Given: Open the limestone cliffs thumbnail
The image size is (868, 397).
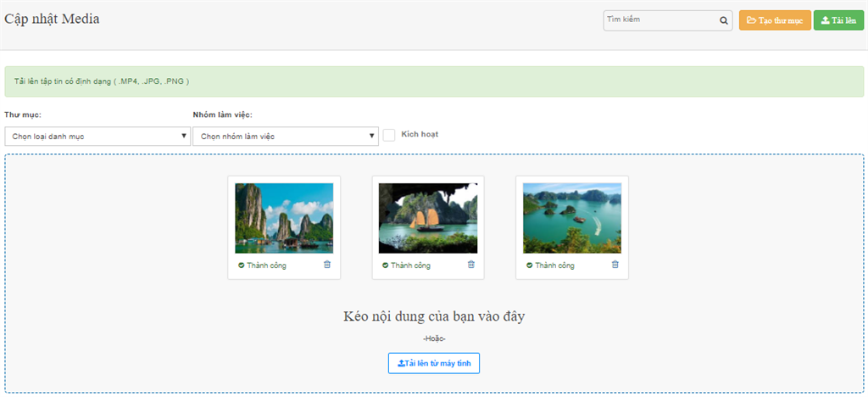Looking at the screenshot, I should click(284, 218).
